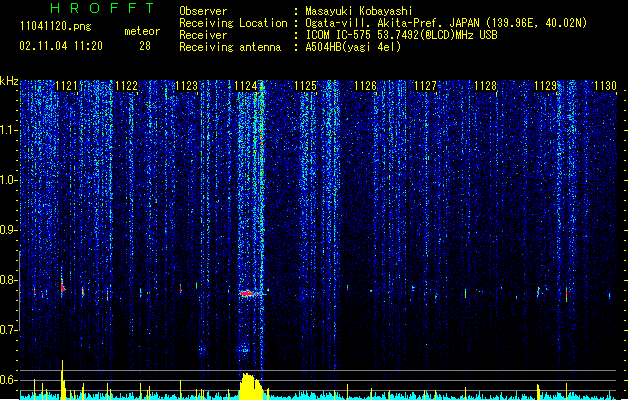The height and width of the screenshot is (400, 629).
Task: Select the file name 11041120.png
Action: click(55, 26)
